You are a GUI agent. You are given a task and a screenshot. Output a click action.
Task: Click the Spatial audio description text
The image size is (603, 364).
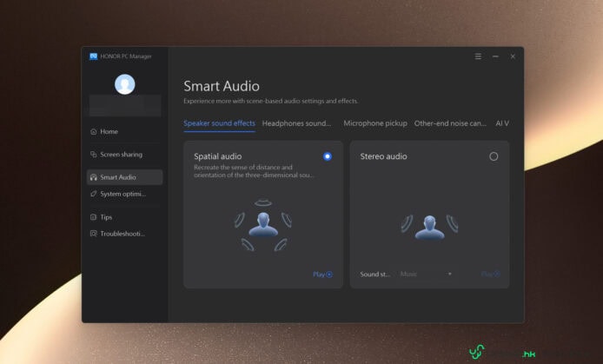tap(254, 171)
